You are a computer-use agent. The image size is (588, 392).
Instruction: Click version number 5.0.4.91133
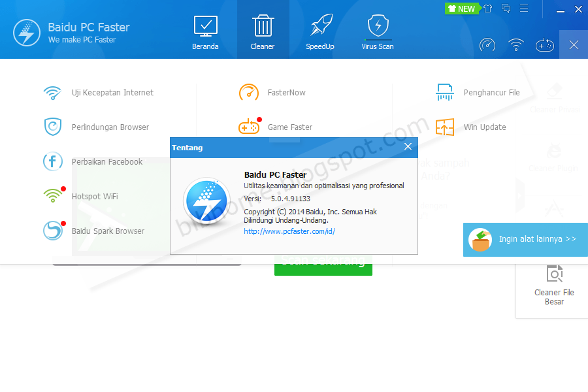[x=291, y=199]
